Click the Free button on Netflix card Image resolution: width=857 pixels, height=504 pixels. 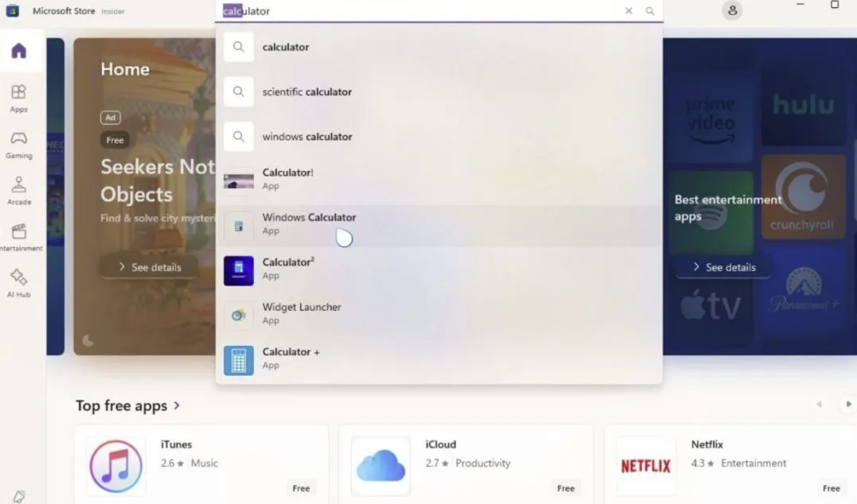tap(831, 488)
